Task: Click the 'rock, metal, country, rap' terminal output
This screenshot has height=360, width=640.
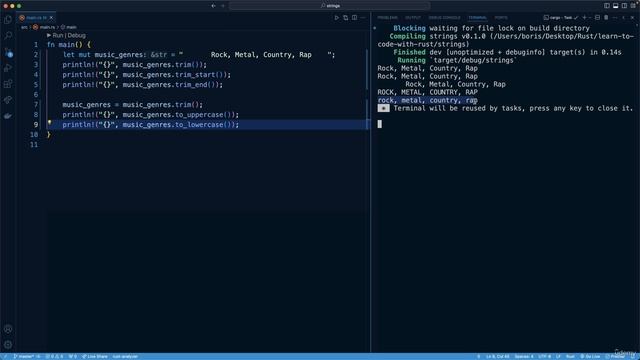Action: 427,100
